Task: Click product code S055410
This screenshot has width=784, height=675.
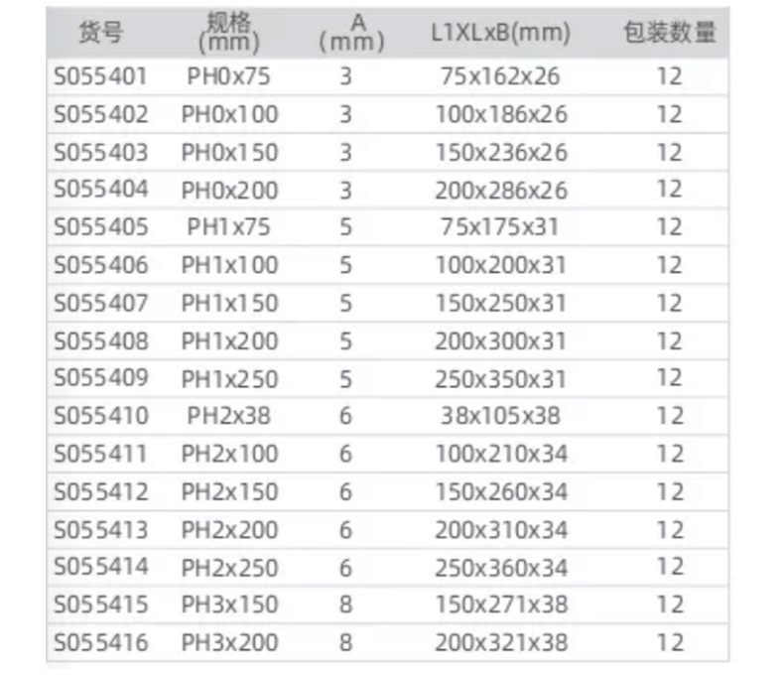Action: tap(100, 416)
